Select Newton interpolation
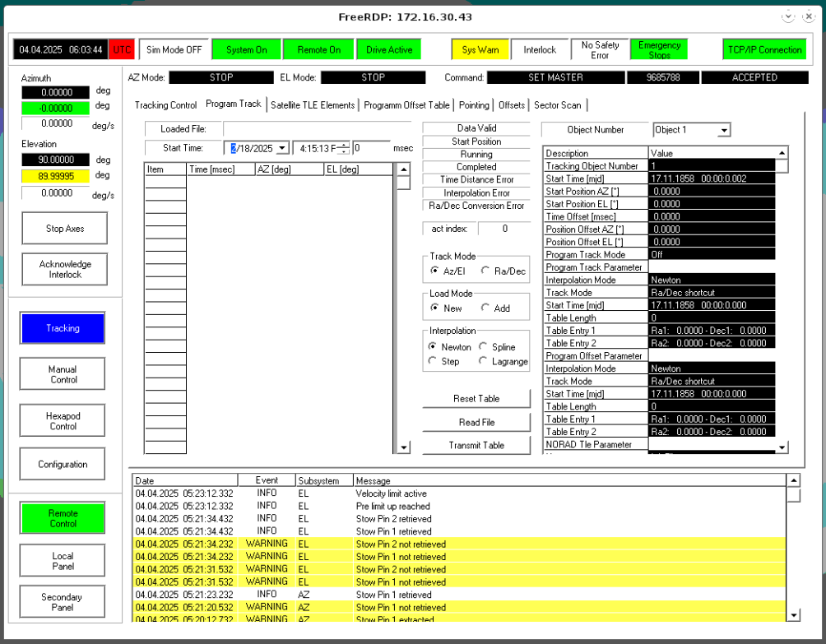The height and width of the screenshot is (644, 826). tap(433, 346)
